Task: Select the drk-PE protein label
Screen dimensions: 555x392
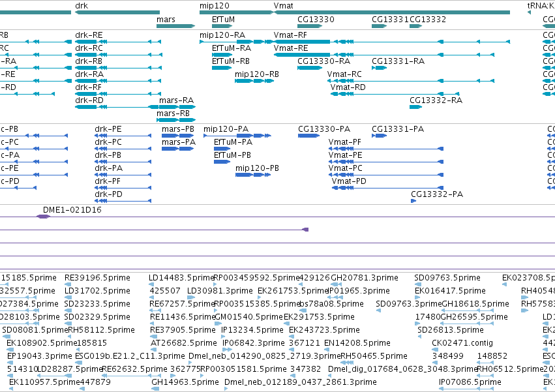Action: click(x=108, y=129)
